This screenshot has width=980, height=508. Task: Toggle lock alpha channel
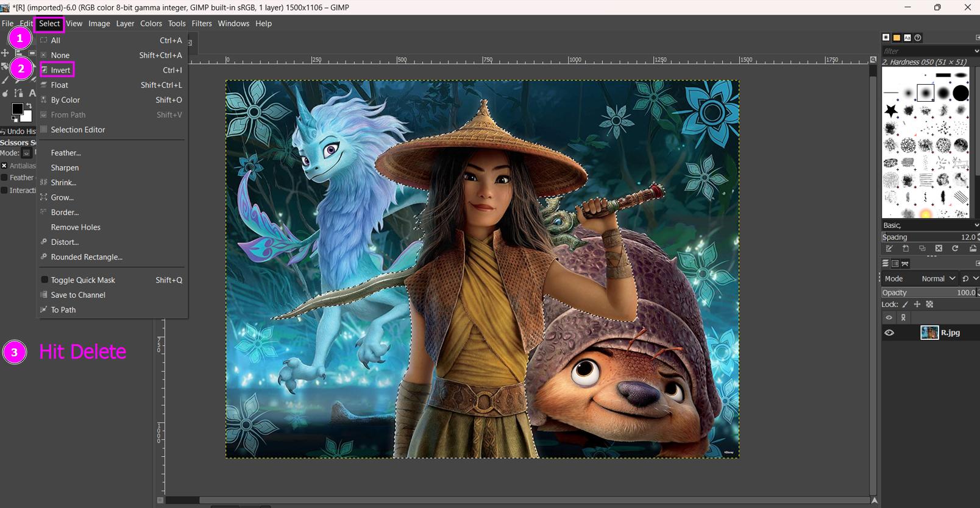(x=929, y=304)
